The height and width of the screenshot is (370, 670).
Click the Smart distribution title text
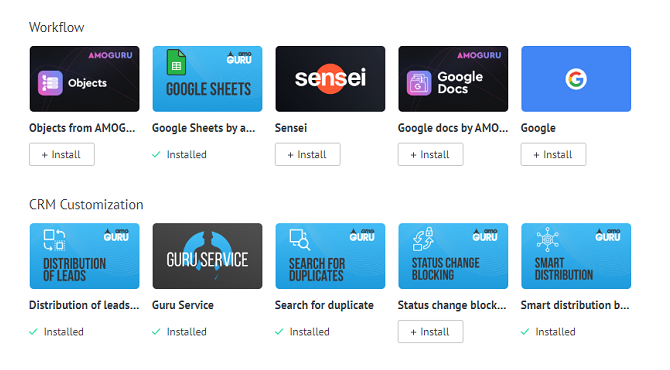575,305
